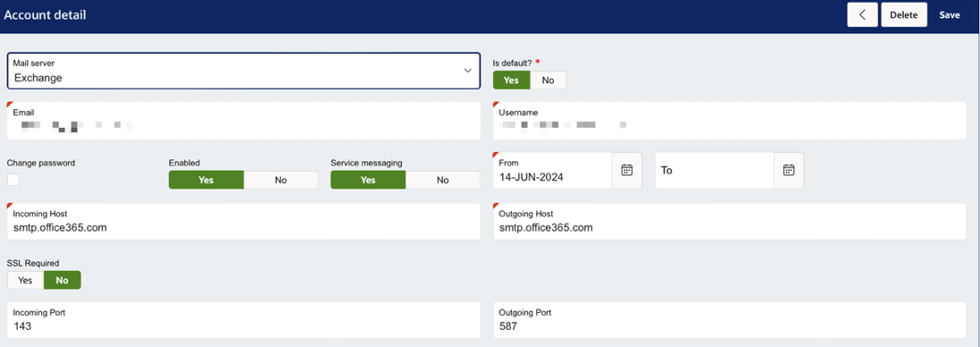Tick the Change password checkbox
This screenshot has width=980, height=347.
tap(13, 180)
